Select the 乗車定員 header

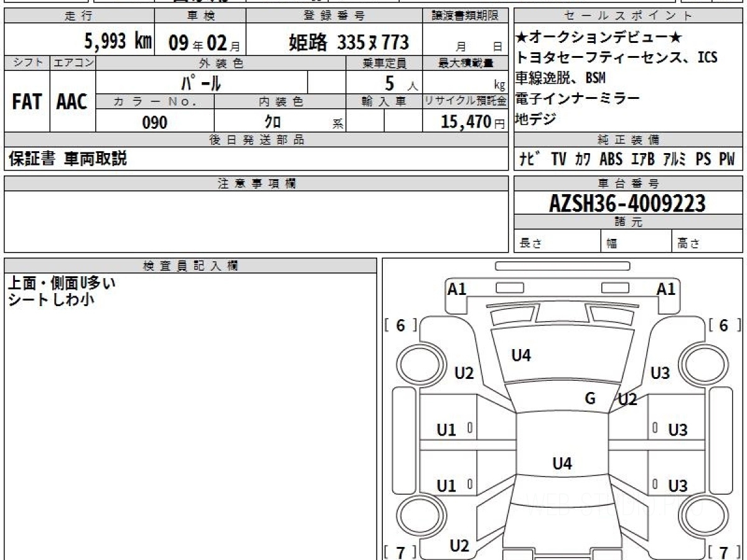(385, 63)
